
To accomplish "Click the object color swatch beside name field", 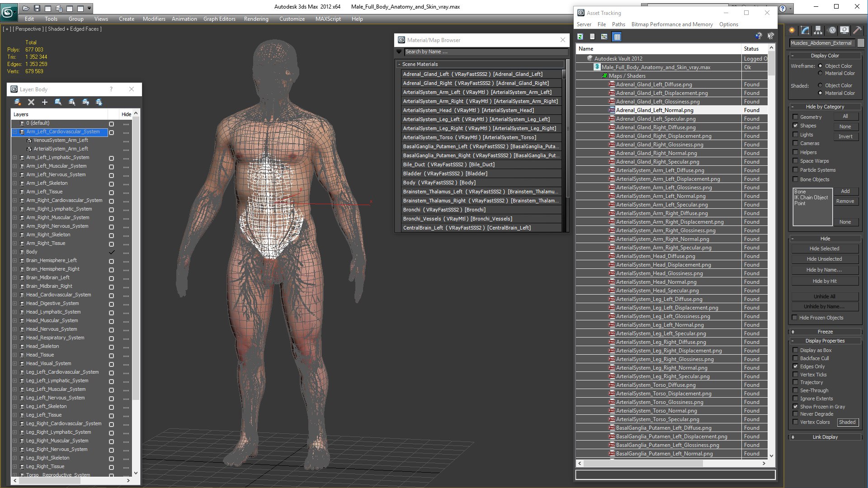I will [x=861, y=43].
